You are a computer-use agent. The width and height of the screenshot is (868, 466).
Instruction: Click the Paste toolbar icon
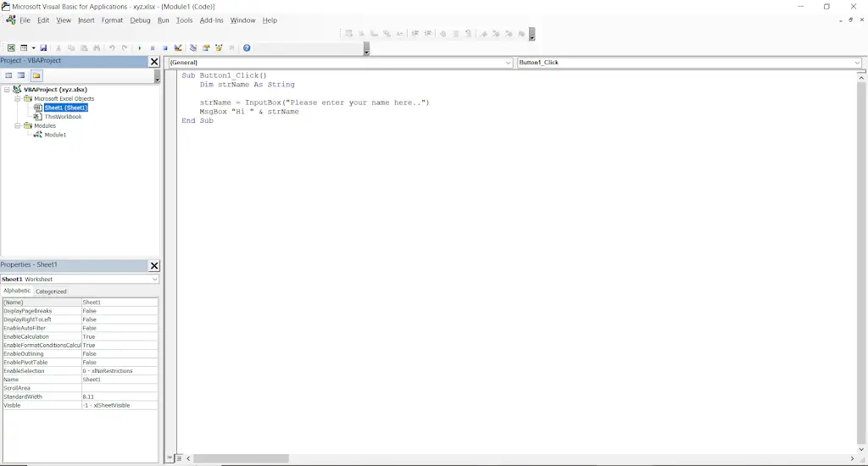click(84, 48)
